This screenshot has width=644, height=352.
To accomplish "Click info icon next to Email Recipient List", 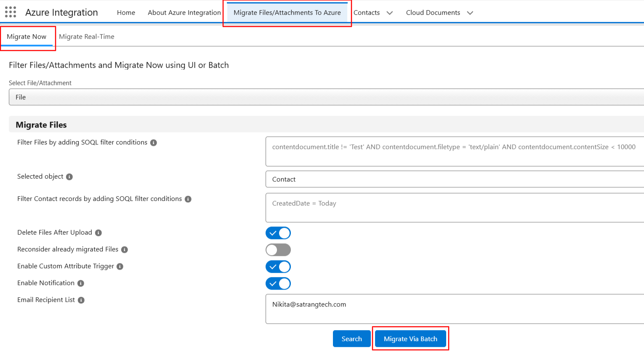I will [x=81, y=300].
